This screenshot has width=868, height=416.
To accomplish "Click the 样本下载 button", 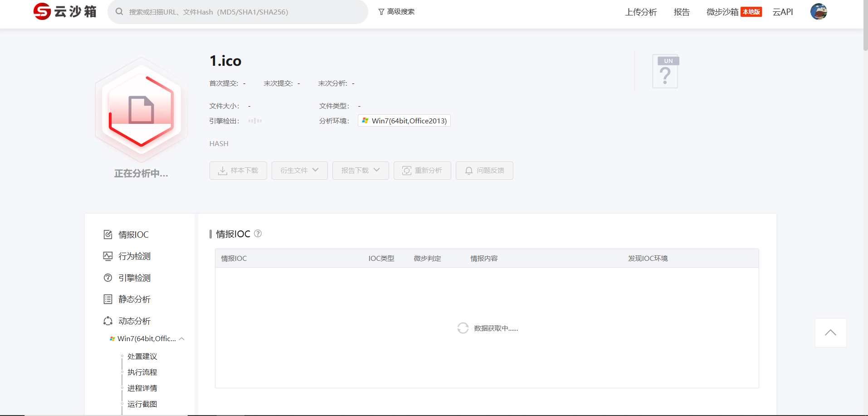I will pos(238,171).
